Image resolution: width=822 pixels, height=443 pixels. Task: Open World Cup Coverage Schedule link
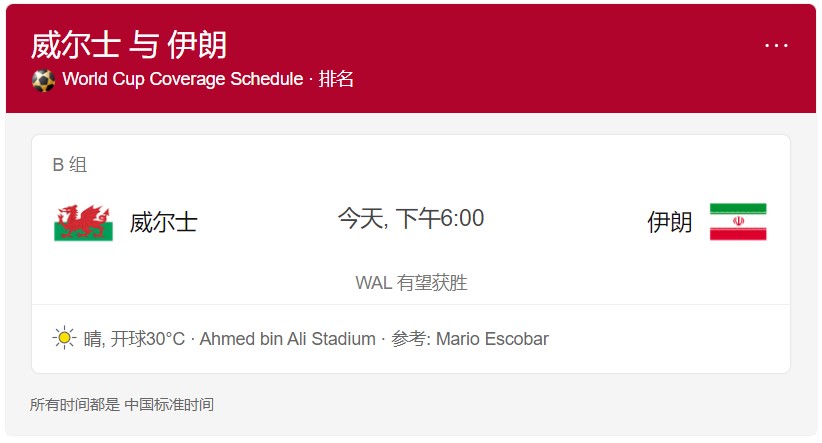tap(182, 79)
